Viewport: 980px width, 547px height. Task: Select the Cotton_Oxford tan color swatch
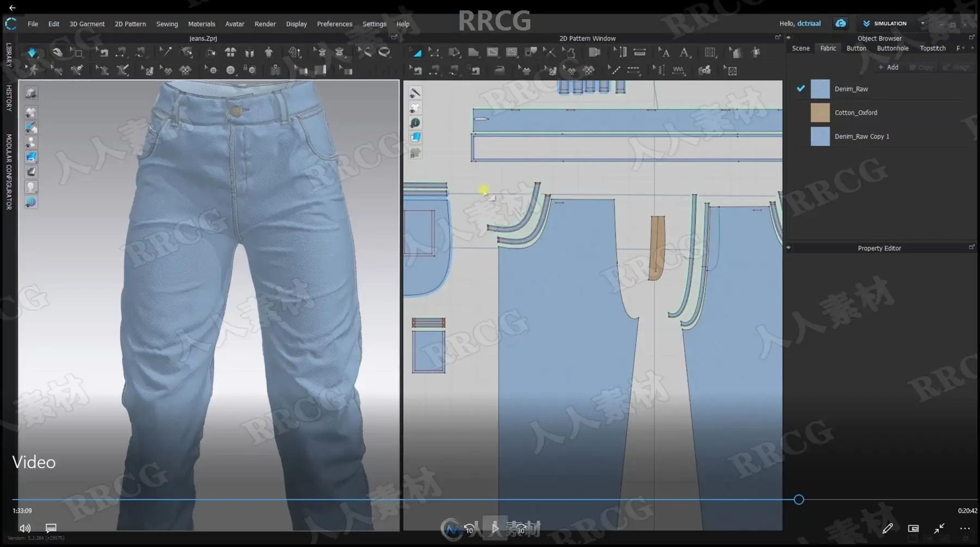(820, 113)
